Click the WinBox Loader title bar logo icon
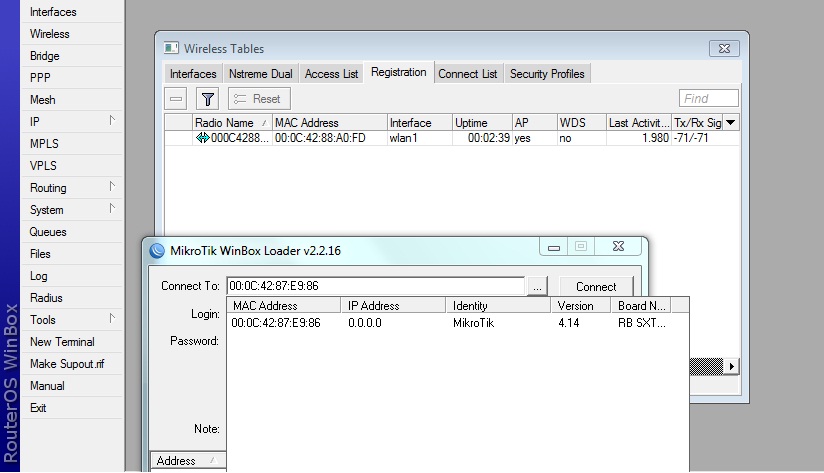Screen dimensions: 824x473 157,251
